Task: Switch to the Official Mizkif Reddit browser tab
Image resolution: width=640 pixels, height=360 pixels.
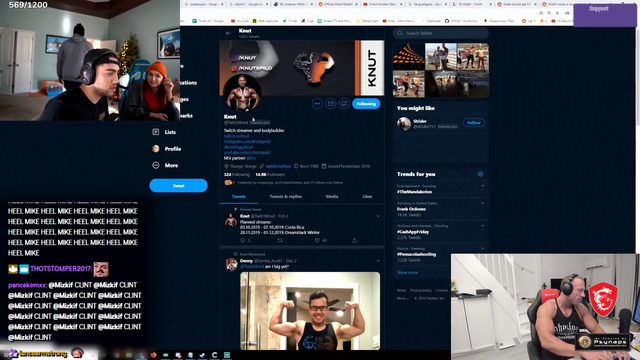Action: point(338,4)
